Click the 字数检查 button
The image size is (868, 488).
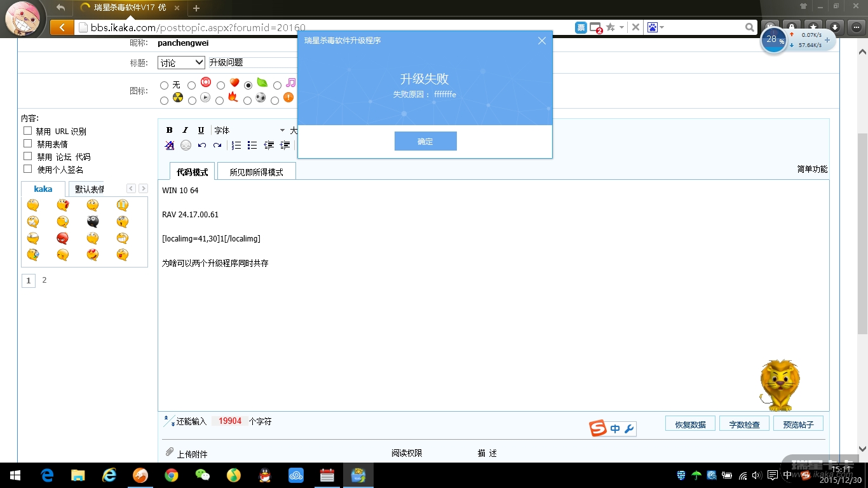pos(744,424)
